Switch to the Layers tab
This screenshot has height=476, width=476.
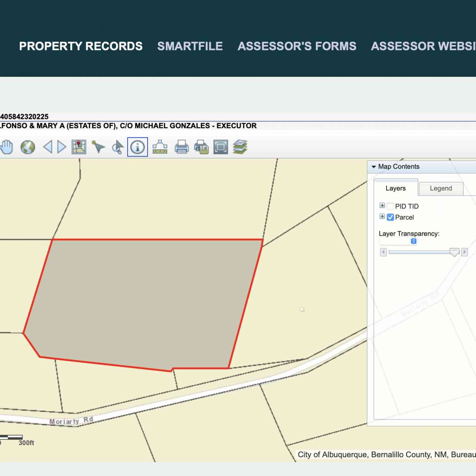395,188
